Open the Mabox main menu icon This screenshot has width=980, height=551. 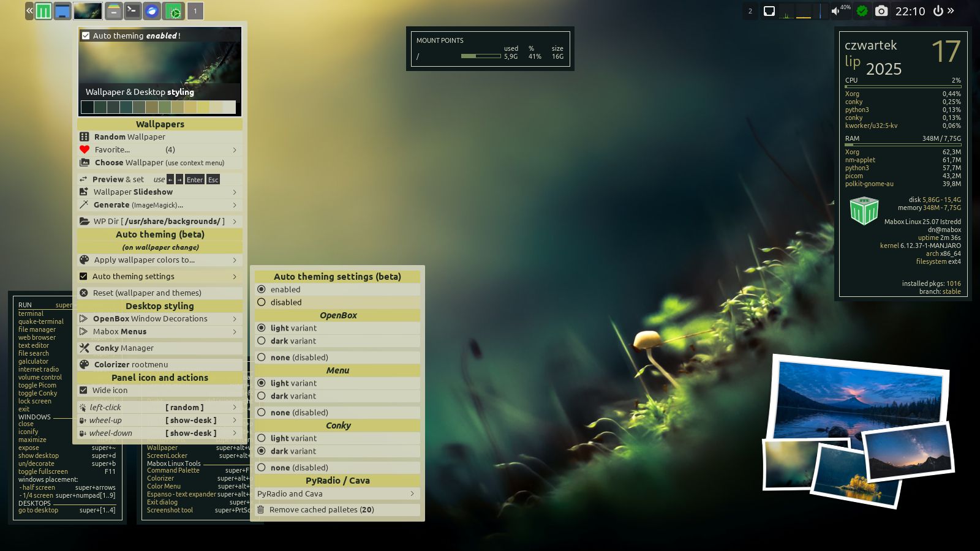(x=43, y=11)
